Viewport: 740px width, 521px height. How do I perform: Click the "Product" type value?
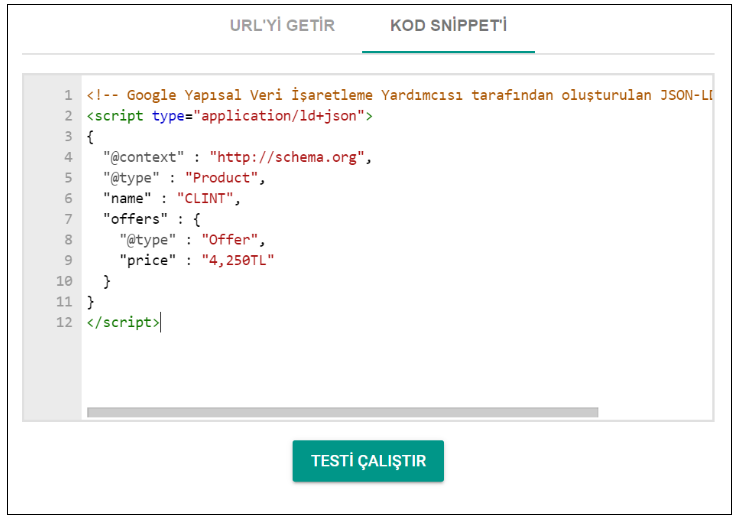[x=221, y=178]
